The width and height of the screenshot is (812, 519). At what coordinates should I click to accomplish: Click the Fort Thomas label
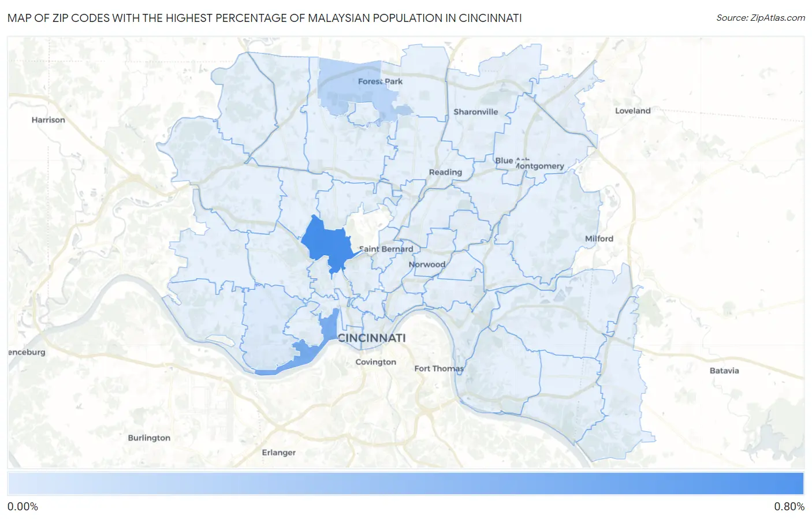439,368
